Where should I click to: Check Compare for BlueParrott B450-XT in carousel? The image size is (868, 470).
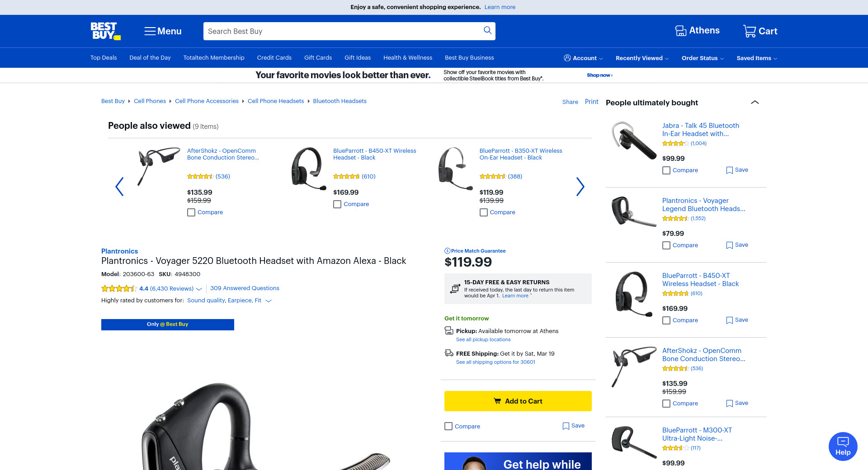(337, 204)
